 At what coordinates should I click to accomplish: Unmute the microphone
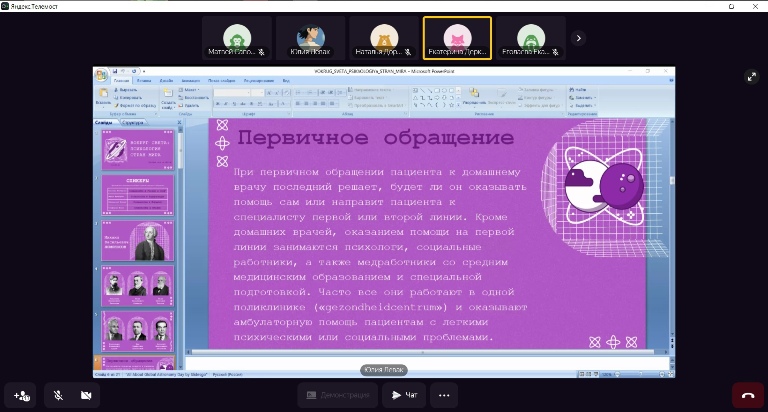click(58, 395)
